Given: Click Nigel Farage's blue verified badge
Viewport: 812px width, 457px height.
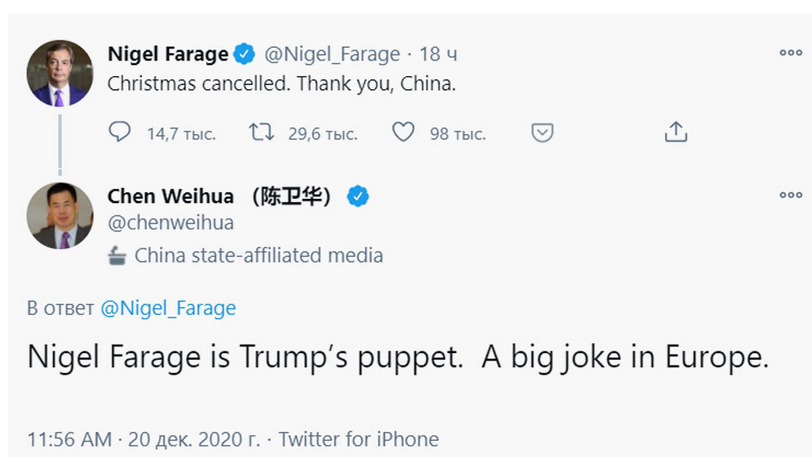Looking at the screenshot, I should (x=244, y=54).
